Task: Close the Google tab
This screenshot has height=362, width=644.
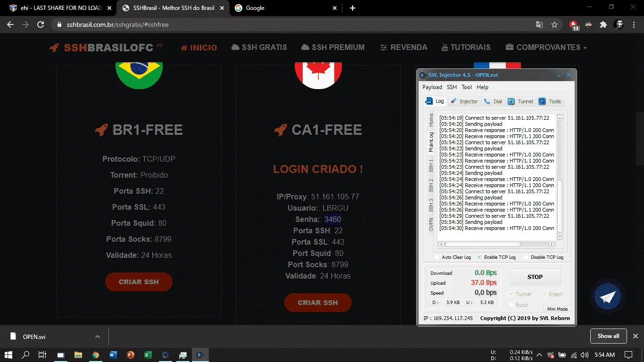Action: pyautogui.click(x=335, y=8)
